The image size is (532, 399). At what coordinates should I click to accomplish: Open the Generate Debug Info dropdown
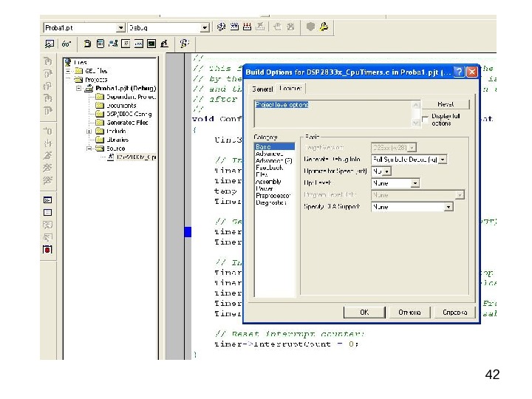point(442,159)
